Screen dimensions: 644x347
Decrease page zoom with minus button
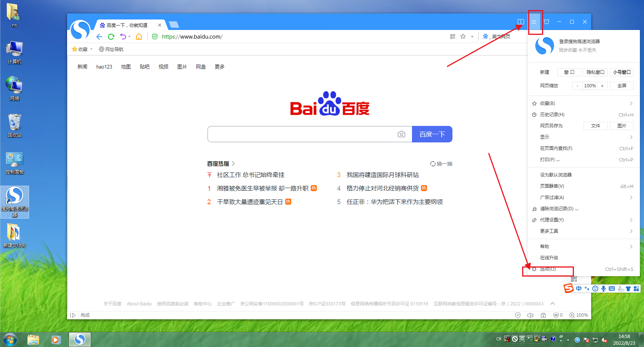[577, 86]
